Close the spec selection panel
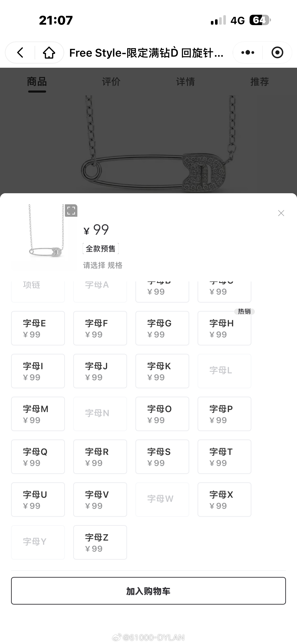Screen dimensions: 297x644 point(281,213)
